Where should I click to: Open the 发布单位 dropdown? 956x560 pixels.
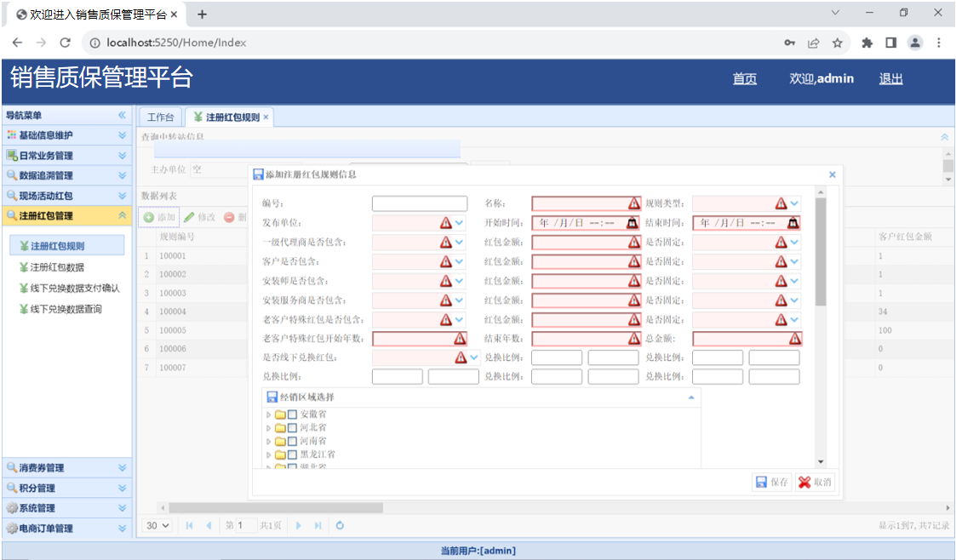coord(459,223)
